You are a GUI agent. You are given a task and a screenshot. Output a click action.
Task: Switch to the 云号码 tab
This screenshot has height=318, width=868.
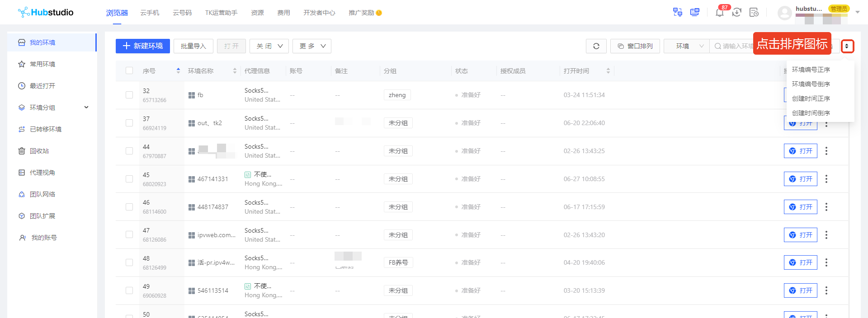click(x=182, y=13)
